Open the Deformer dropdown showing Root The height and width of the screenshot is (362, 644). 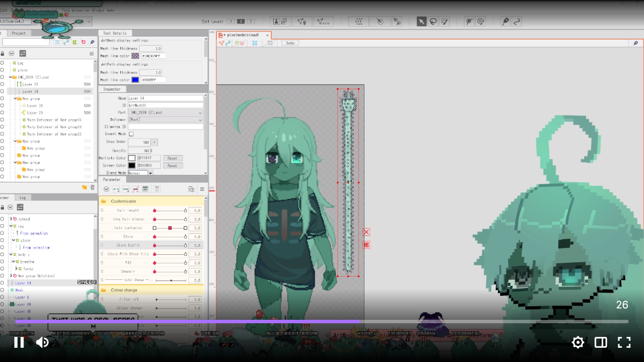coord(165,120)
